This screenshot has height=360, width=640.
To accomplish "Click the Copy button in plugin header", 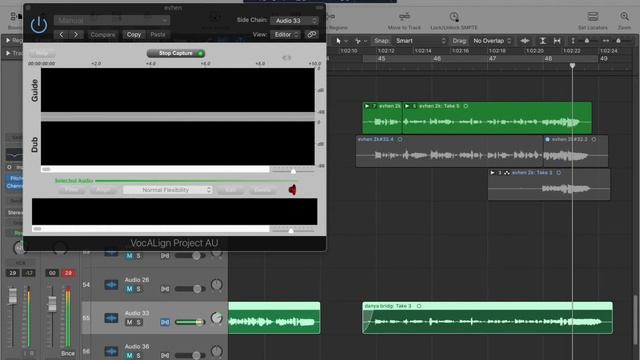I will (133, 35).
